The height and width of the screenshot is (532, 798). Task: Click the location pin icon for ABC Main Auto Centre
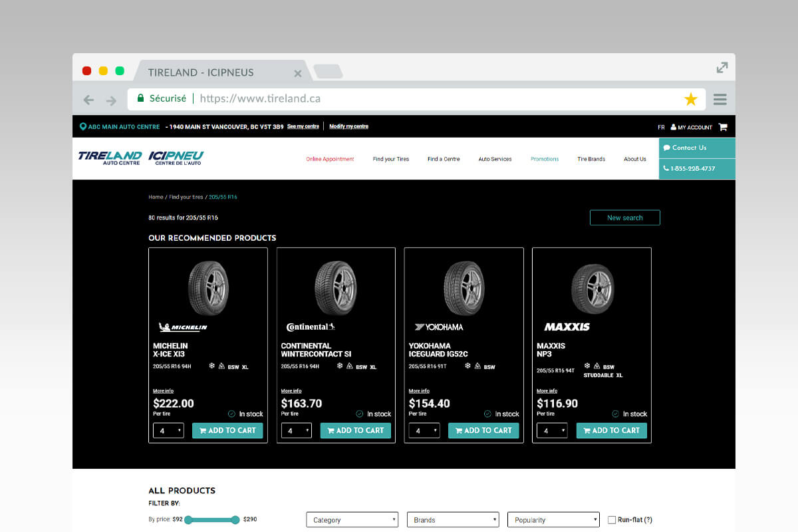click(x=83, y=126)
